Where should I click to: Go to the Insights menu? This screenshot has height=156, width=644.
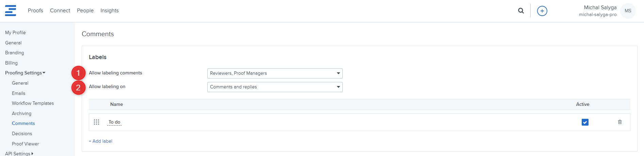[x=109, y=11]
